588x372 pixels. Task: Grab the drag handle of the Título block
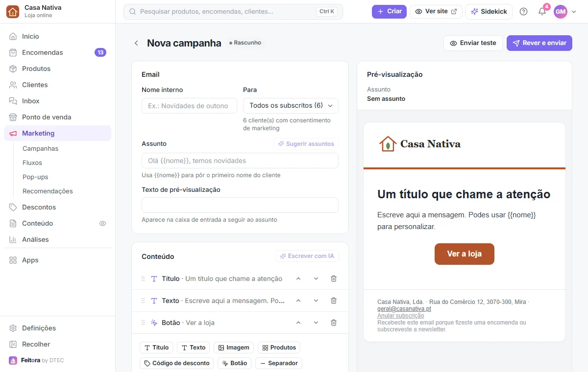coord(143,279)
